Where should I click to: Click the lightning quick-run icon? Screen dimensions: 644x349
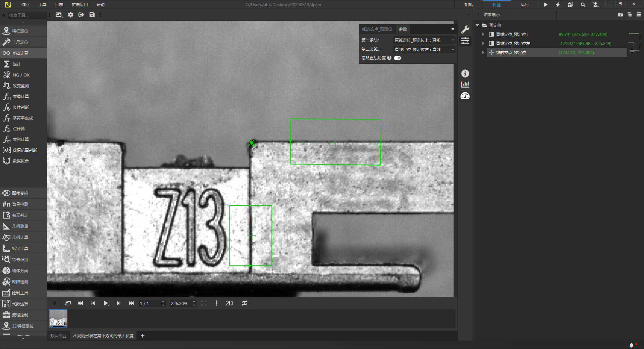pyautogui.click(x=558, y=5)
